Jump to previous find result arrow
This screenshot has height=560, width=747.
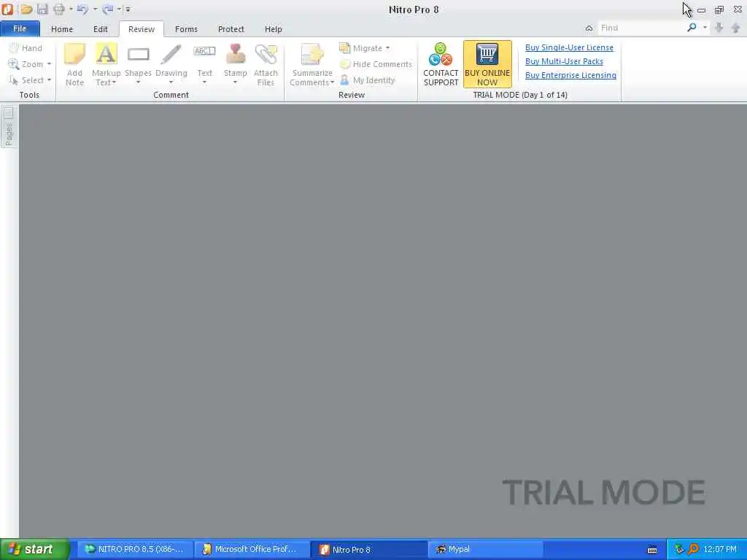(735, 28)
